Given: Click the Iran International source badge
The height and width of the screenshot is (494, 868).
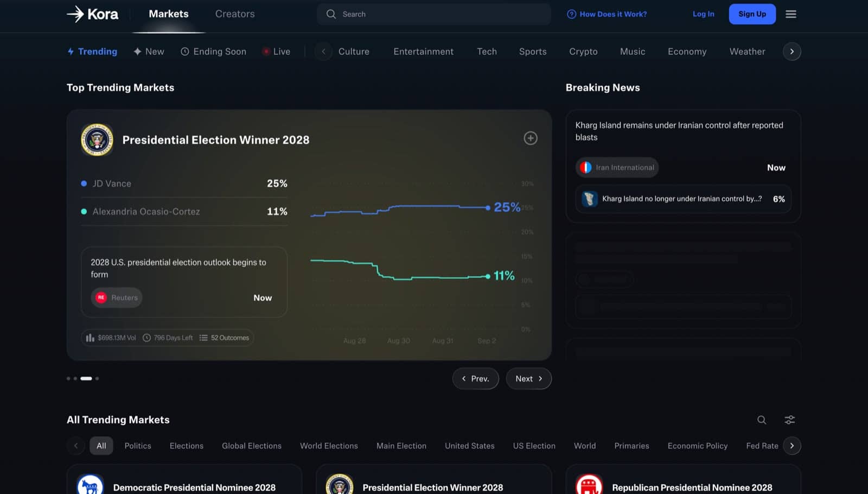Looking at the screenshot, I should point(617,168).
